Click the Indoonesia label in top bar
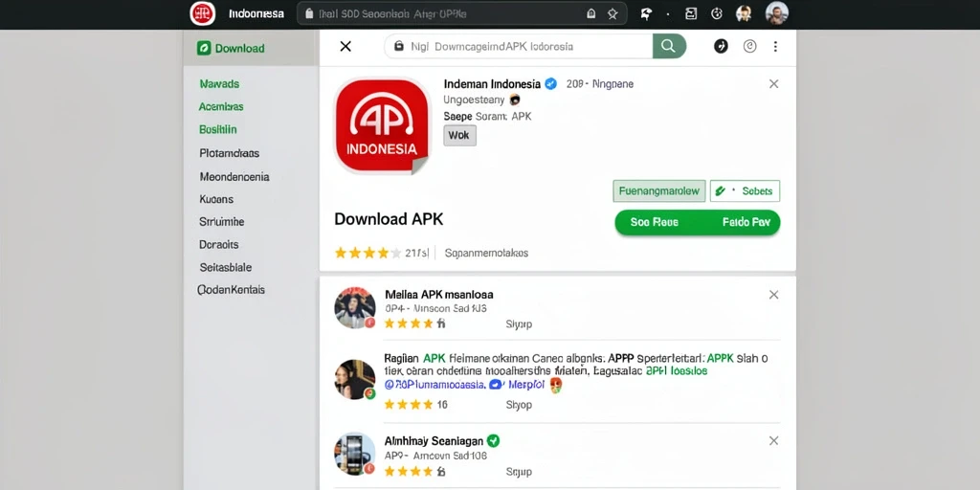The width and height of the screenshot is (980, 490). [256, 13]
